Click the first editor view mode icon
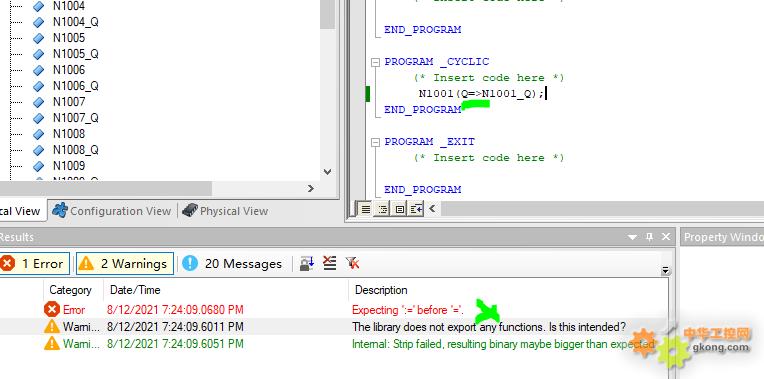This screenshot has width=764, height=379. 365,209
